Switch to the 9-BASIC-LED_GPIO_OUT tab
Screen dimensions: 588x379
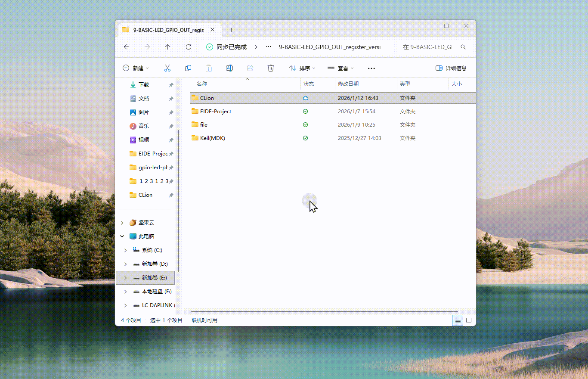point(164,30)
